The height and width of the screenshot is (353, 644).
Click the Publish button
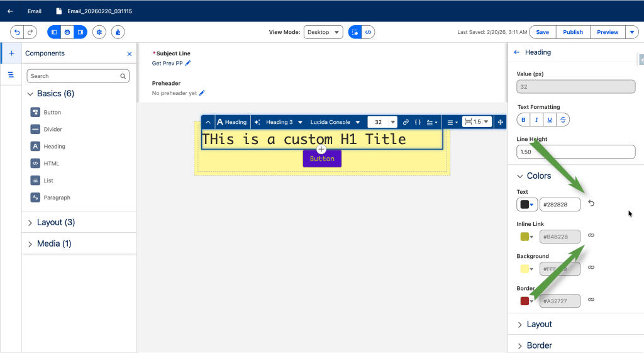[572, 32]
